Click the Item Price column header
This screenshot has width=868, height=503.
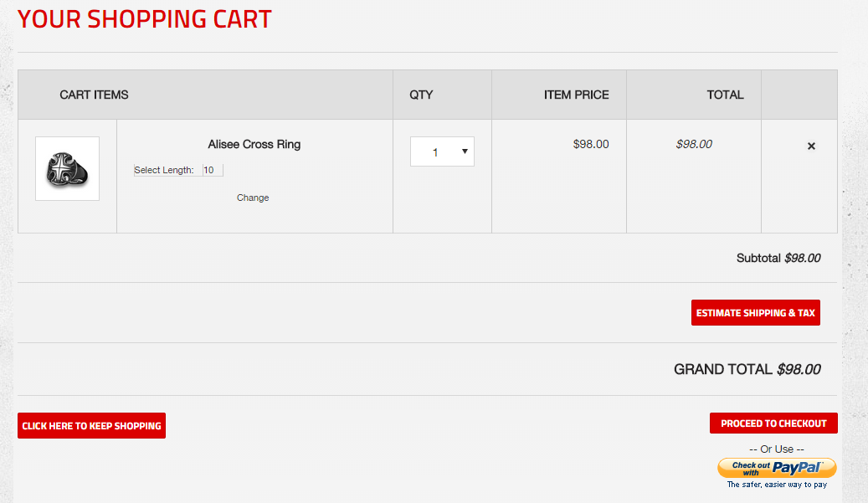point(576,95)
